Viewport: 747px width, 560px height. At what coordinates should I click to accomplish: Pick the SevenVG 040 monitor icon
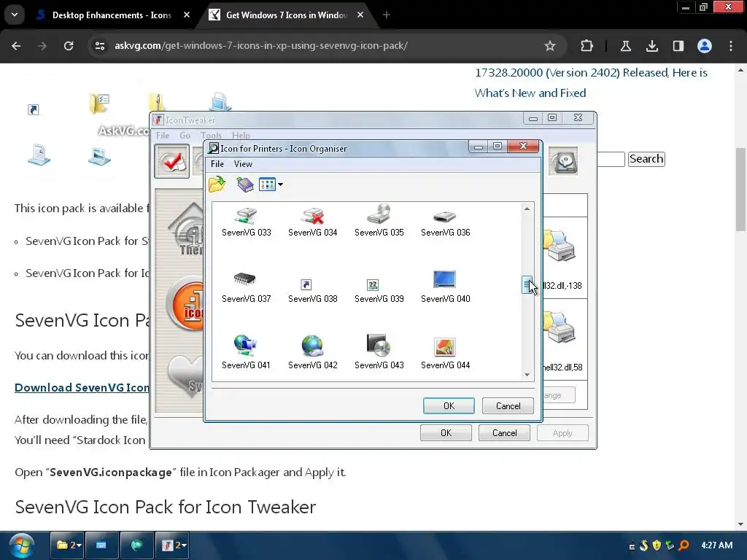(x=445, y=287)
